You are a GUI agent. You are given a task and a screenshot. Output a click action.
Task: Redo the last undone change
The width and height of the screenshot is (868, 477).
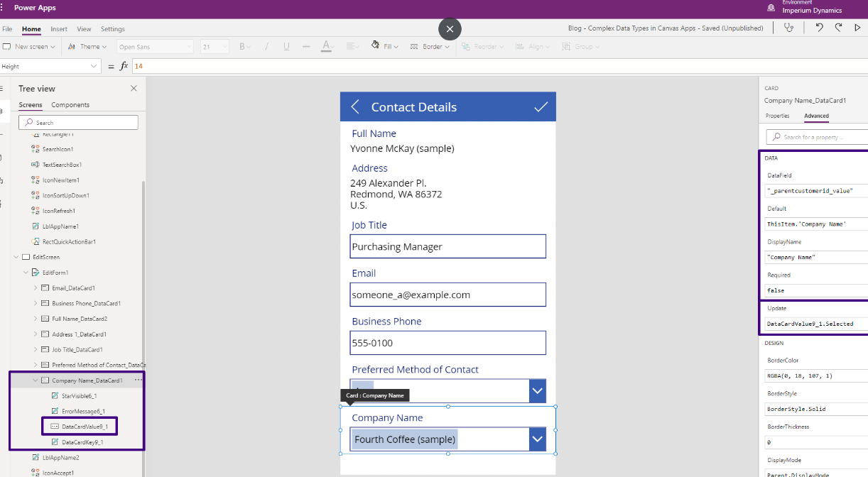838,27
